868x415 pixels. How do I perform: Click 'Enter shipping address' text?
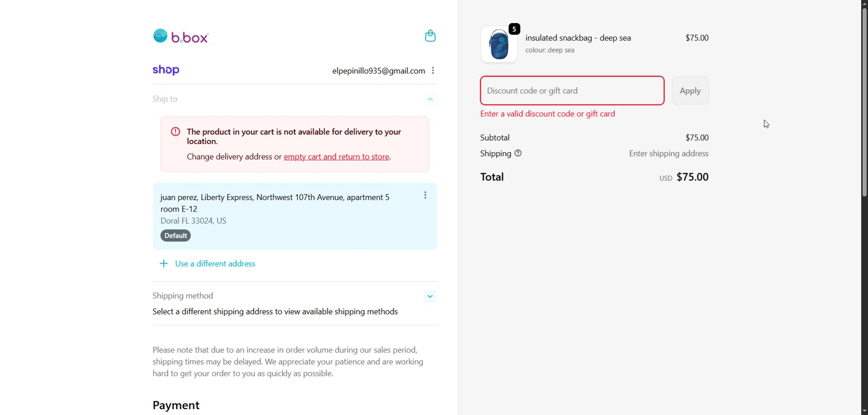668,154
